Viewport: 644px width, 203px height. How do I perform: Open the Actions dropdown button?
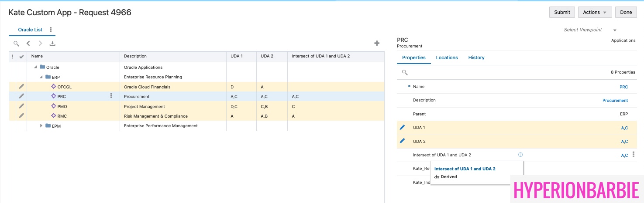[x=595, y=12]
